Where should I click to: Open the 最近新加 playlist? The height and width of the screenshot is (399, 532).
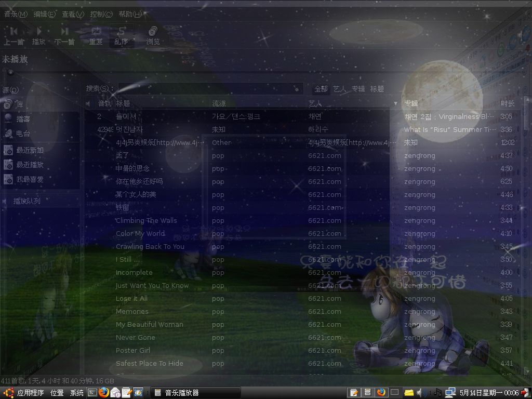(40, 150)
